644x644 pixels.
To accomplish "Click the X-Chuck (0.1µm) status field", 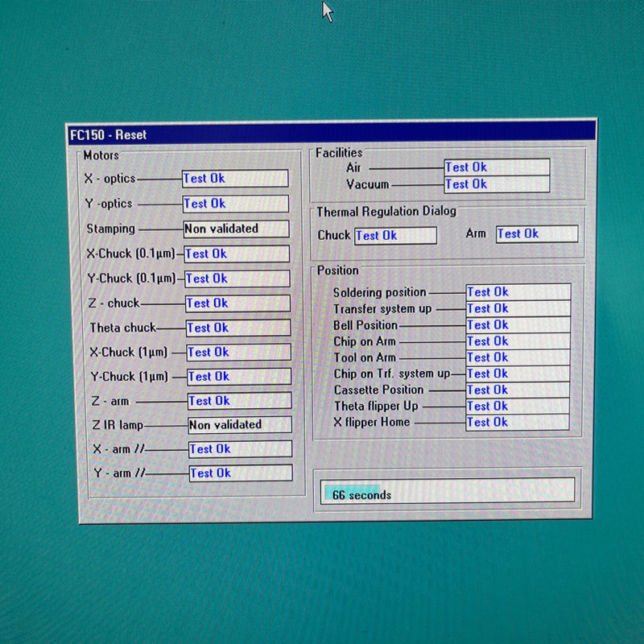I will pos(237,254).
